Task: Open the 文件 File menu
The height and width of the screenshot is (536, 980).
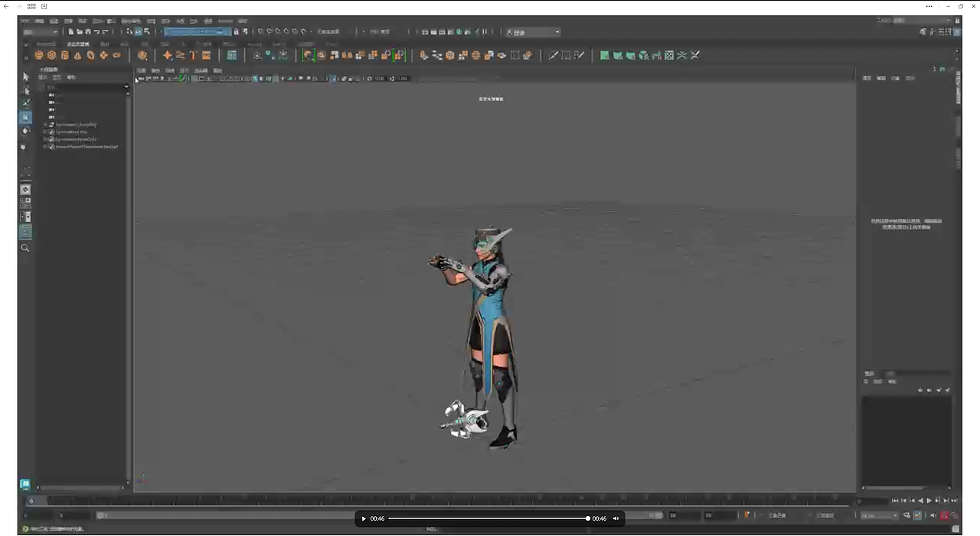Action: click(25, 21)
